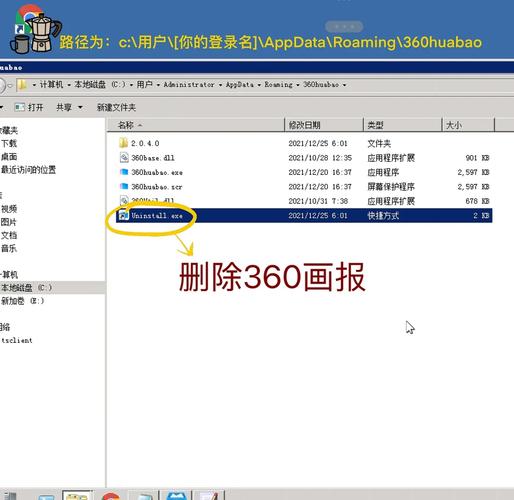Click the 901 KB size cell
The width and height of the screenshot is (514, 500).
477,158
